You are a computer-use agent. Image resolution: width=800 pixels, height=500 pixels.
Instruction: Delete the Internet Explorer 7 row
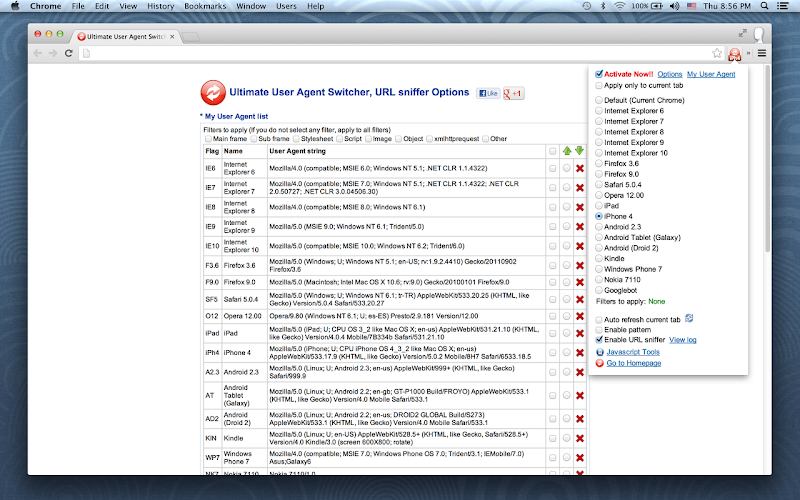580,188
